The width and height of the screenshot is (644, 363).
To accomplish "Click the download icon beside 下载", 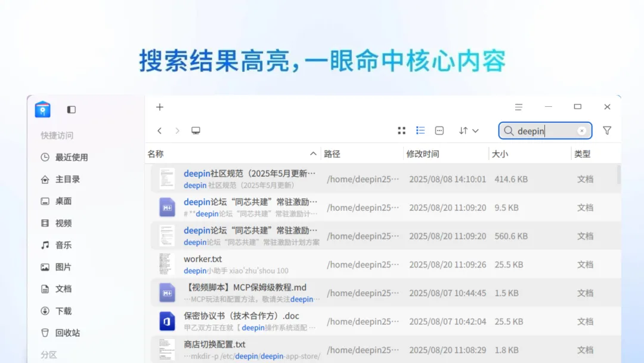I will tap(45, 311).
